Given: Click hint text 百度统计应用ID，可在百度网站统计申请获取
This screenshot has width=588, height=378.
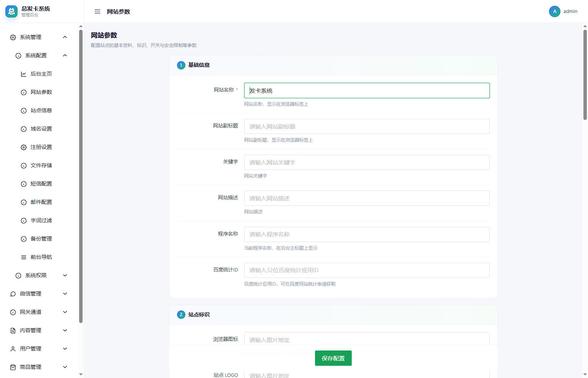Looking at the screenshot, I should tap(290, 284).
